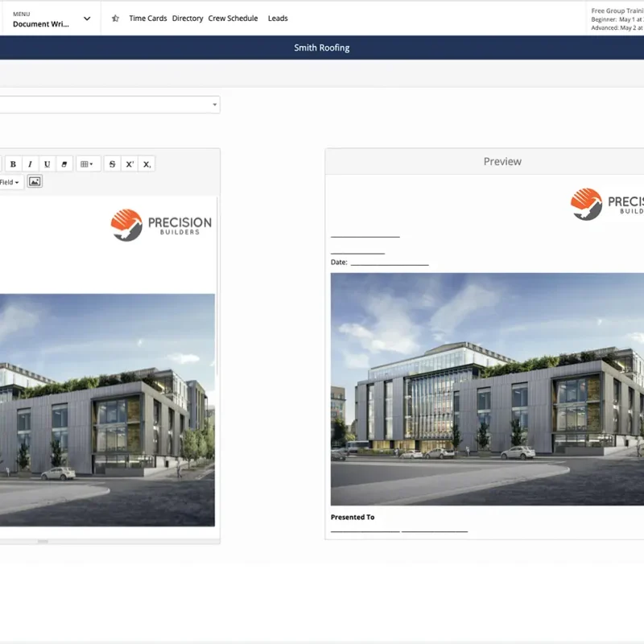Open the Field dropdown

[x=10, y=182]
